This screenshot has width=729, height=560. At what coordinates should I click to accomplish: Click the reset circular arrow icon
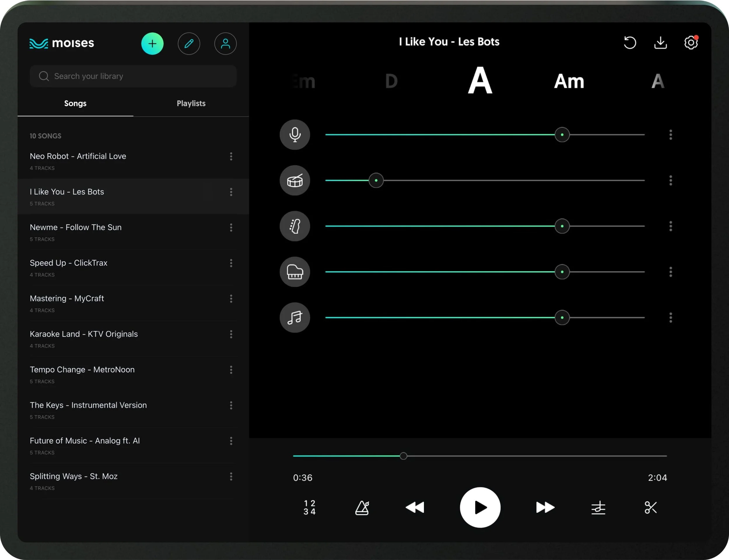(630, 43)
